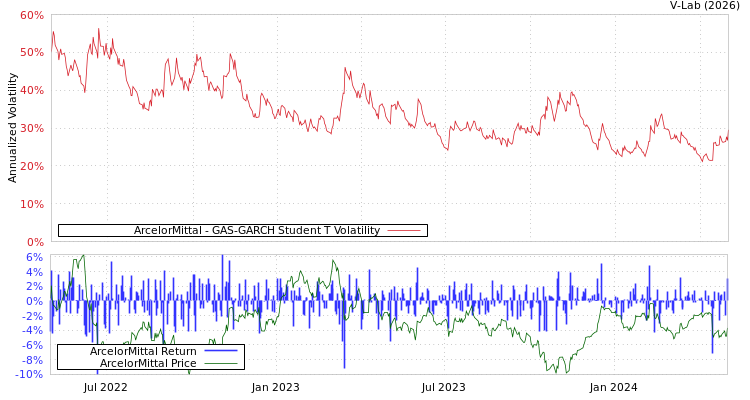Click the 6% label on the return axis
The height and width of the screenshot is (400, 750).
coord(34,257)
